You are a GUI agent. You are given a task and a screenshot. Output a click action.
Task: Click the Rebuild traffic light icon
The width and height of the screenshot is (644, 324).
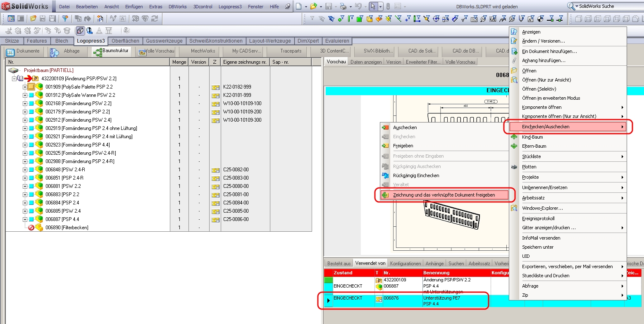coord(388,6)
